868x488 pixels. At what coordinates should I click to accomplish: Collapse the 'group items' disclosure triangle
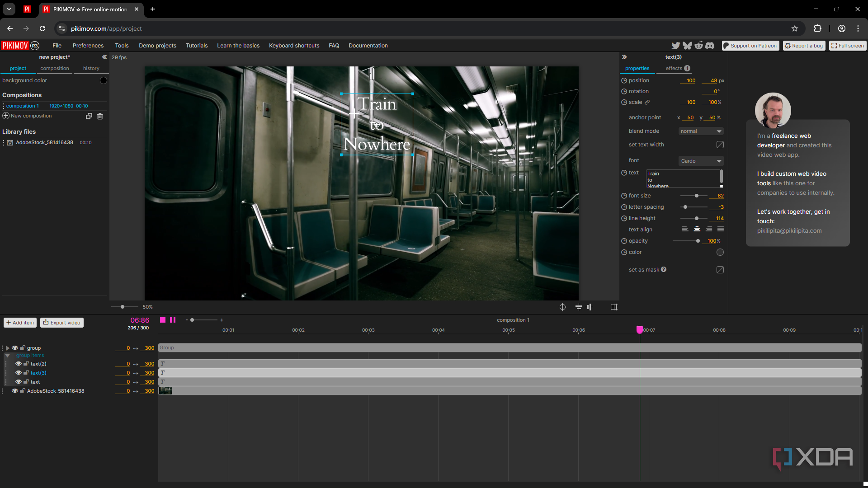coord(8,356)
